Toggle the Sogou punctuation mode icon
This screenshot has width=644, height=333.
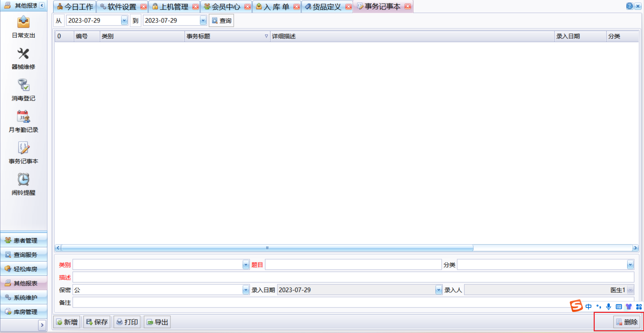click(x=599, y=306)
